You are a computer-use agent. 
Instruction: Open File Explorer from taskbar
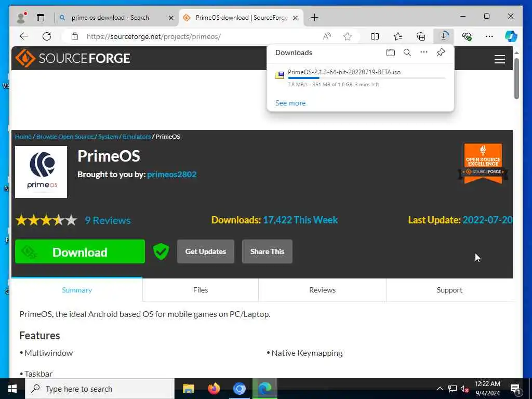tap(188, 389)
